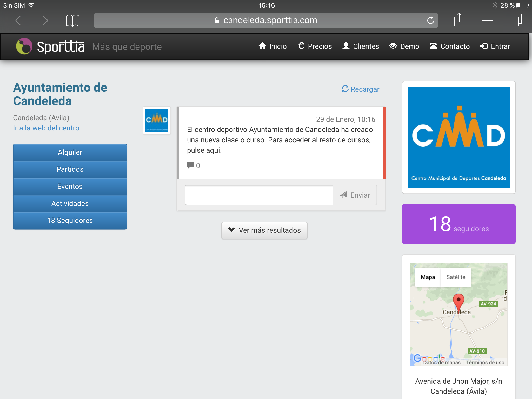This screenshot has height=399, width=532.
Task: Open the Demo menu item
Action: [x=404, y=46]
